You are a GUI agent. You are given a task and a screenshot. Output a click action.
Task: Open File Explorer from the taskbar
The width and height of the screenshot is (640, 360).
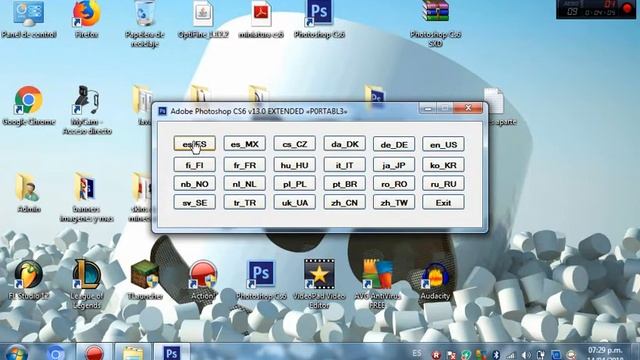coord(133,353)
